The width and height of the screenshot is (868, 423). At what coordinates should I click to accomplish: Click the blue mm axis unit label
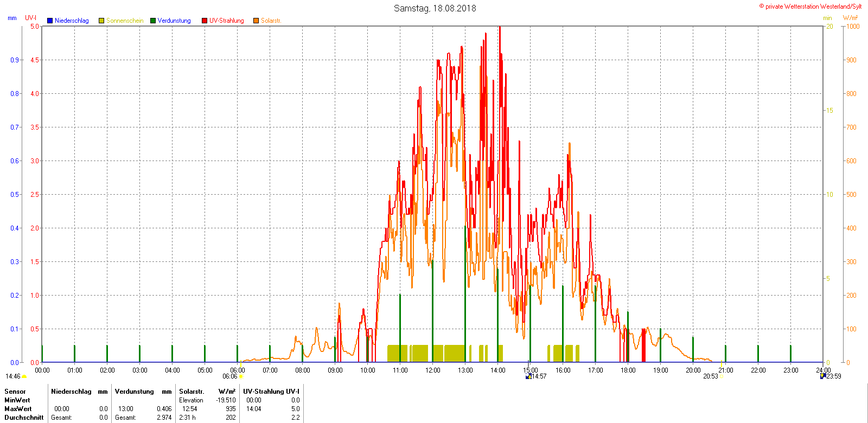point(12,18)
